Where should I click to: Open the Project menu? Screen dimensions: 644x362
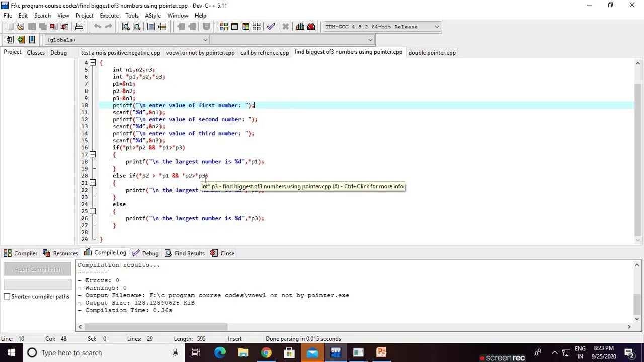[85, 16]
